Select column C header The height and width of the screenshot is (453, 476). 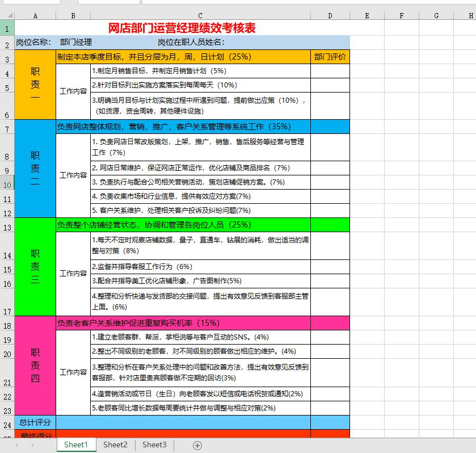pos(200,15)
